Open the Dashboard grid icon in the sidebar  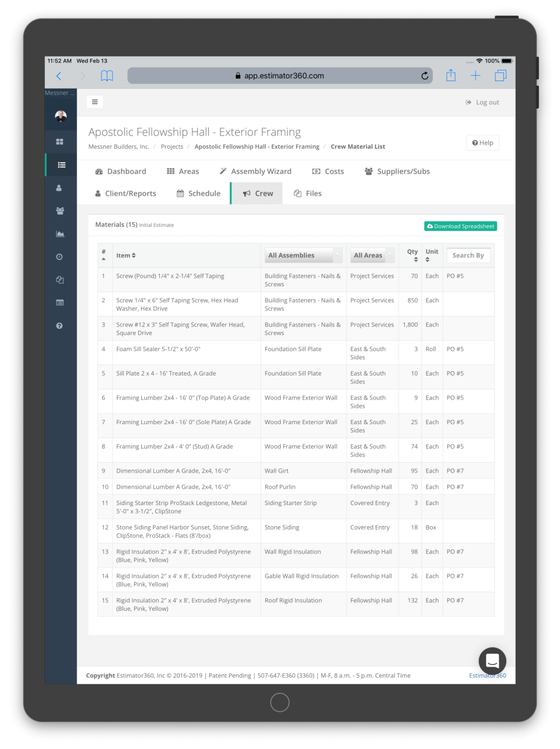(60, 141)
